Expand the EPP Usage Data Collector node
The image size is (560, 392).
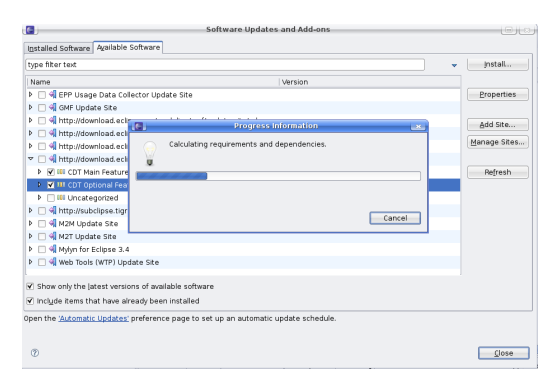click(x=30, y=95)
